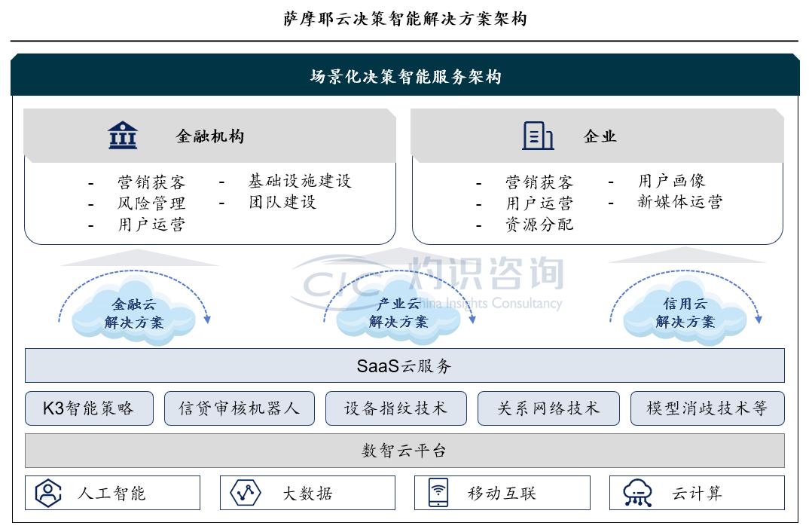Viewport: 812px width, 532px height.
Task: Click the 用户画像 item
Action: click(671, 181)
